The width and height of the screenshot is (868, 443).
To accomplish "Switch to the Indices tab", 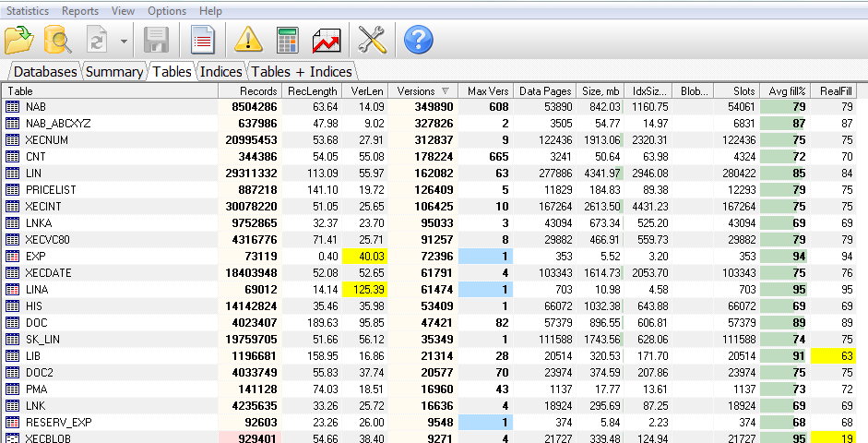I will pos(221,71).
